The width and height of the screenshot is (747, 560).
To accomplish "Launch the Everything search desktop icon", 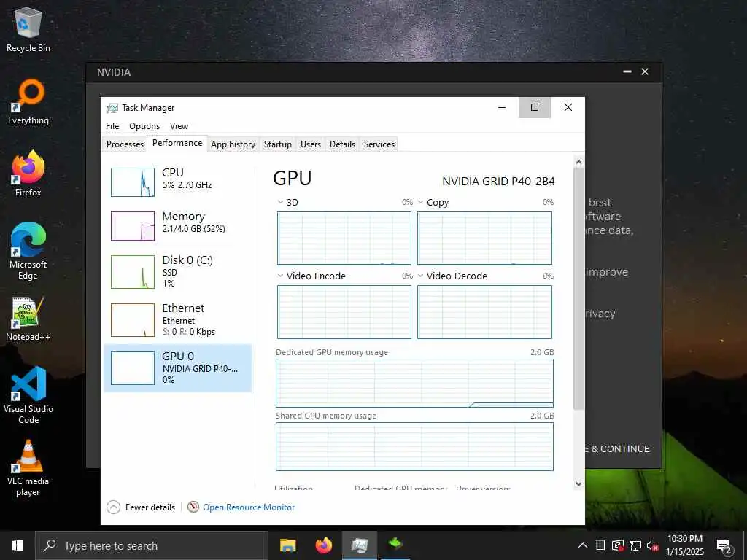I will coord(28,102).
